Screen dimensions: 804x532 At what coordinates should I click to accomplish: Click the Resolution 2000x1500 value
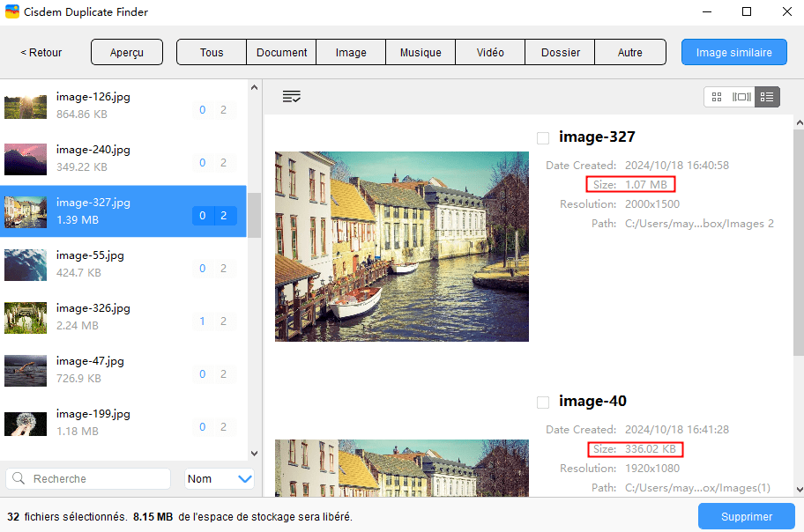pyautogui.click(x=652, y=204)
